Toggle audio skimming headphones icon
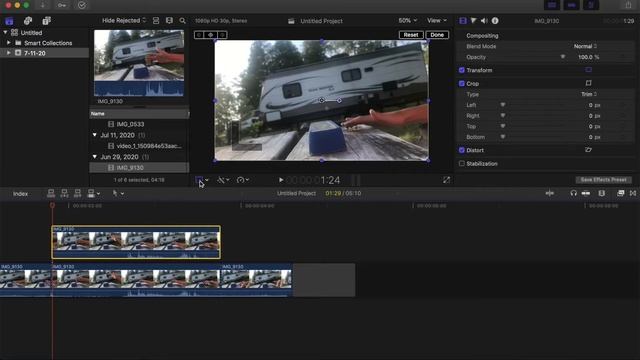This screenshot has width=640, height=360. (573, 193)
